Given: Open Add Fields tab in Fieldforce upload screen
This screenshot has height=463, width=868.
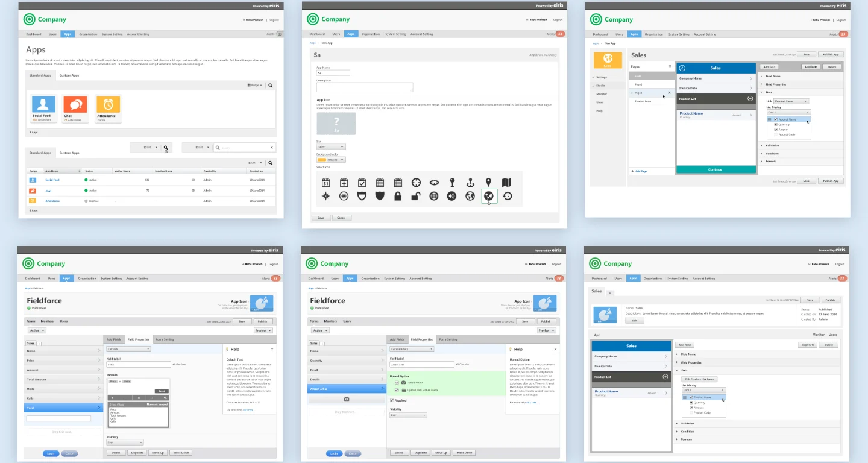Looking at the screenshot, I should (x=397, y=339).
